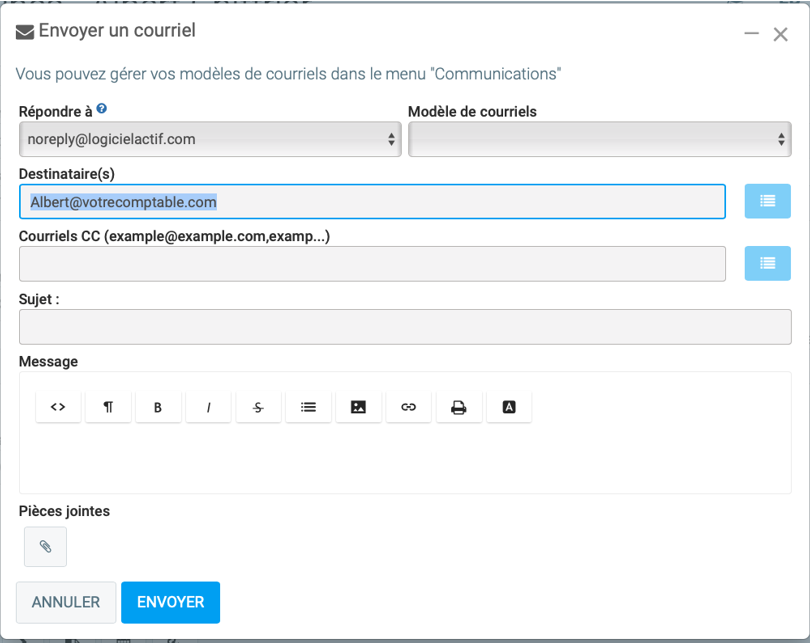Screen dimensions: 810x643
Task: Expand the Répondre à dropdown
Action: pos(210,140)
